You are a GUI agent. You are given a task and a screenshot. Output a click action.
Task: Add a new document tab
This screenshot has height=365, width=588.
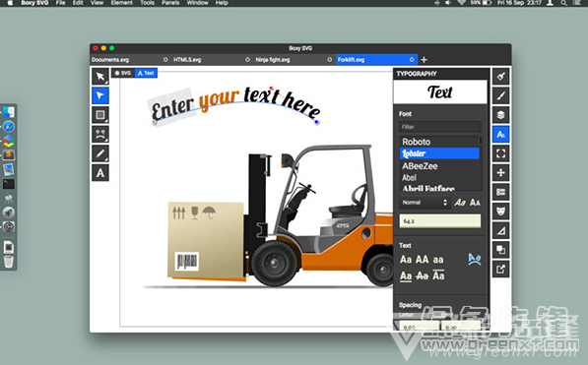point(425,60)
